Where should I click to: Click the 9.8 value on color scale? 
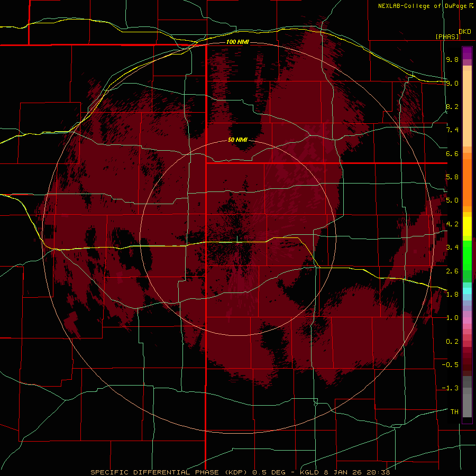[x=452, y=59]
